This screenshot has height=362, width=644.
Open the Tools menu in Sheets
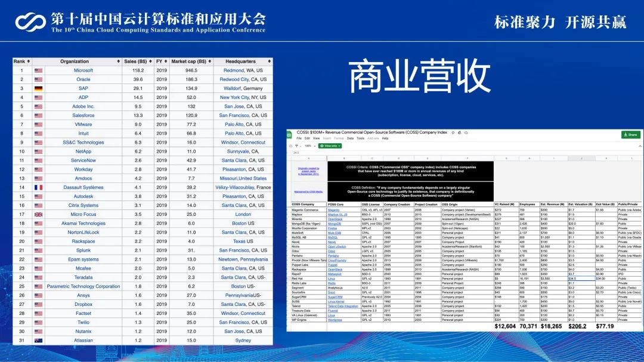pyautogui.click(x=360, y=138)
